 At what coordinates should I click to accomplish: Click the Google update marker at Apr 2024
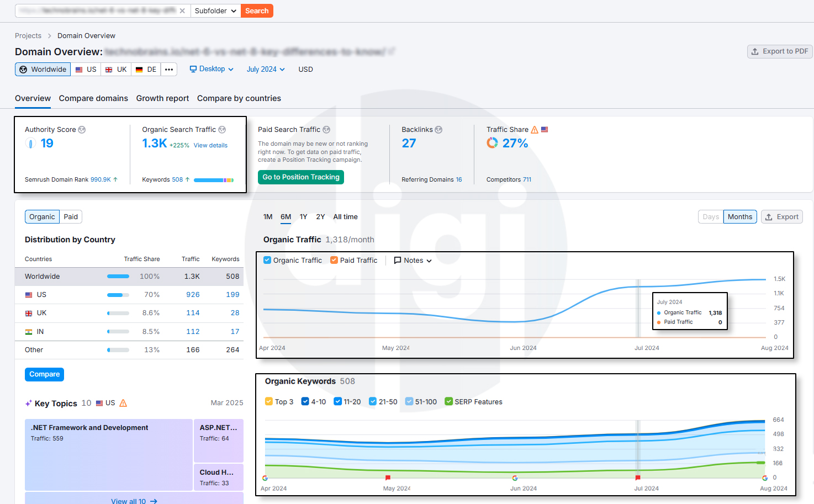click(x=265, y=478)
